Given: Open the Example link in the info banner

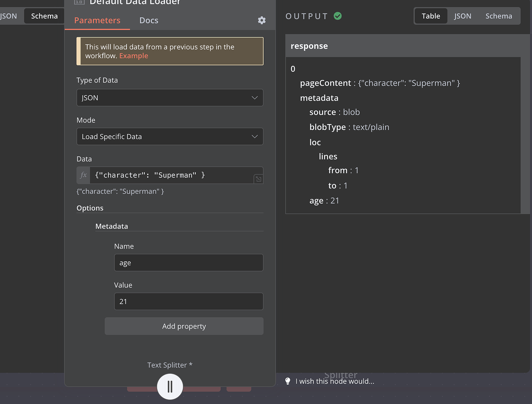Looking at the screenshot, I should pos(133,56).
